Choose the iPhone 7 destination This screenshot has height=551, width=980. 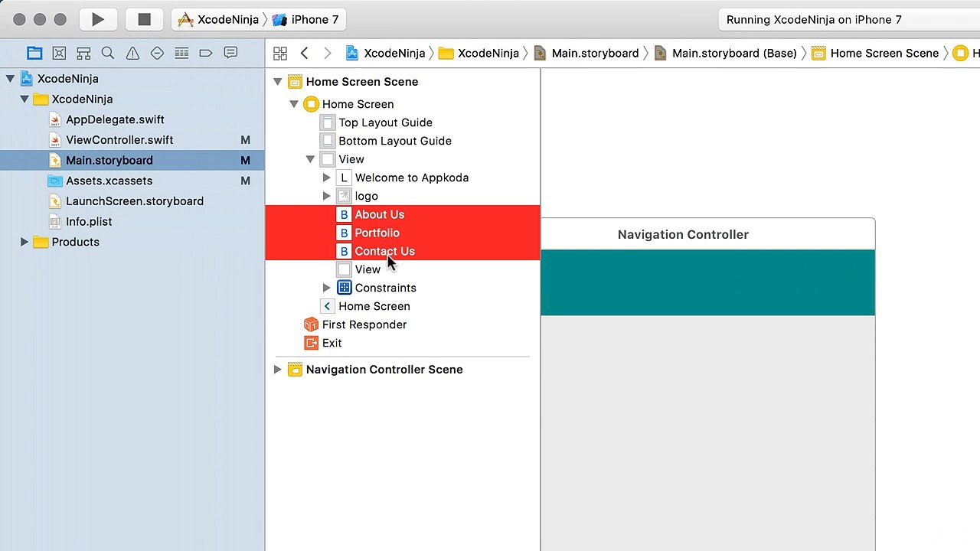[305, 20]
